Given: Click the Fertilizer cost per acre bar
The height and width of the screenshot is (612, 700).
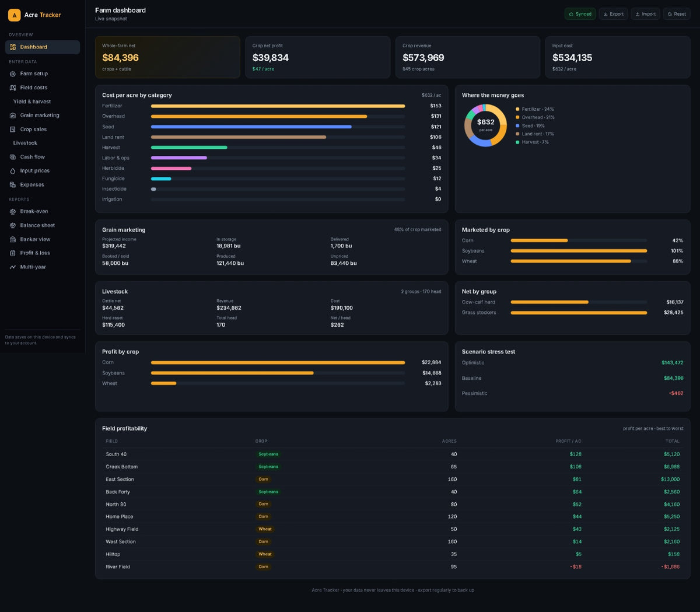Looking at the screenshot, I should pos(278,106).
